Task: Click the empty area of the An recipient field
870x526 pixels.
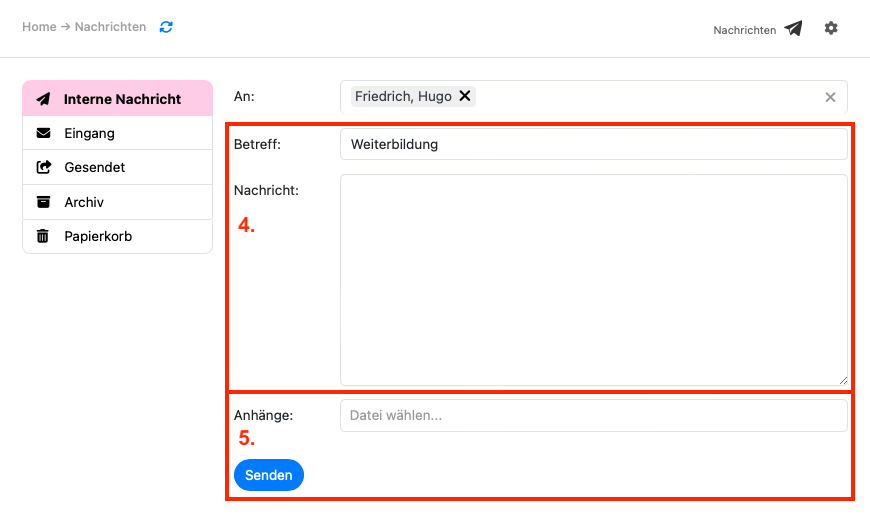Action: point(640,97)
